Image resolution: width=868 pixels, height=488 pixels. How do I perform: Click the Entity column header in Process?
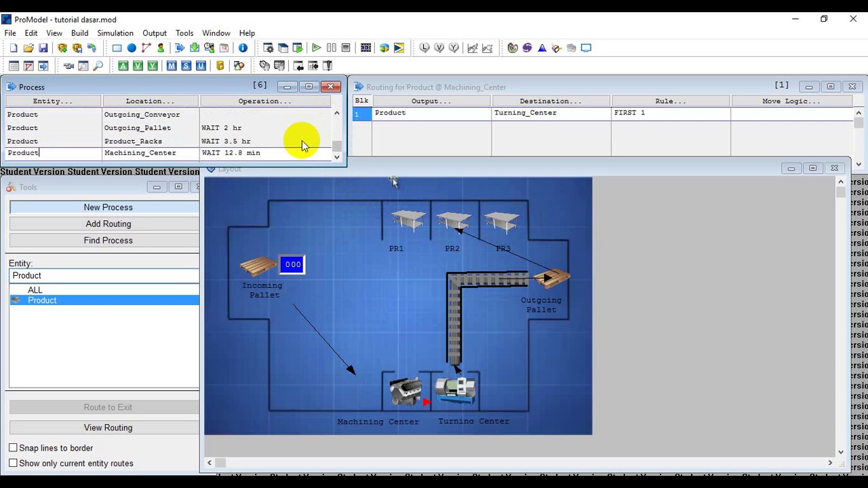53,101
